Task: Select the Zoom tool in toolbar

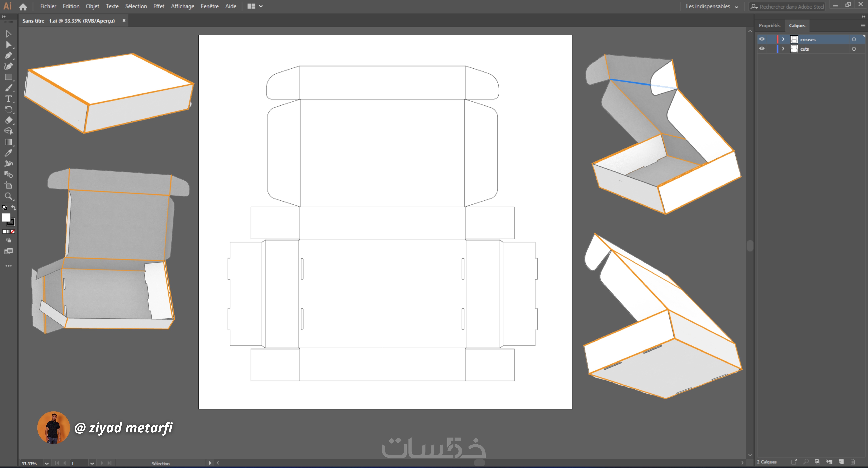Action: coord(8,196)
